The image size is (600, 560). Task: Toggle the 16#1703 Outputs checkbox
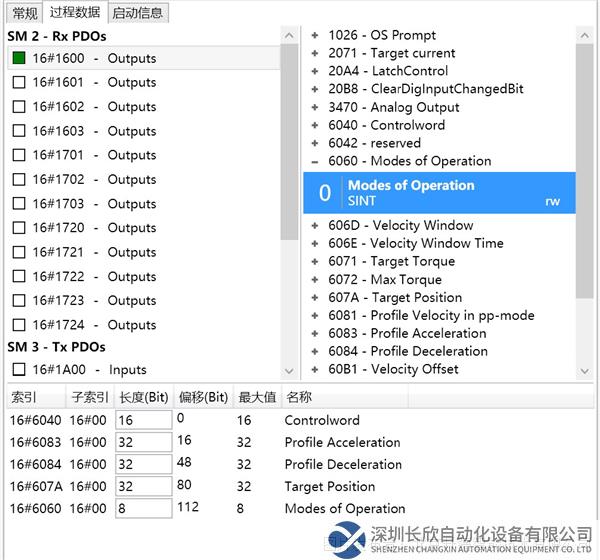pos(18,204)
